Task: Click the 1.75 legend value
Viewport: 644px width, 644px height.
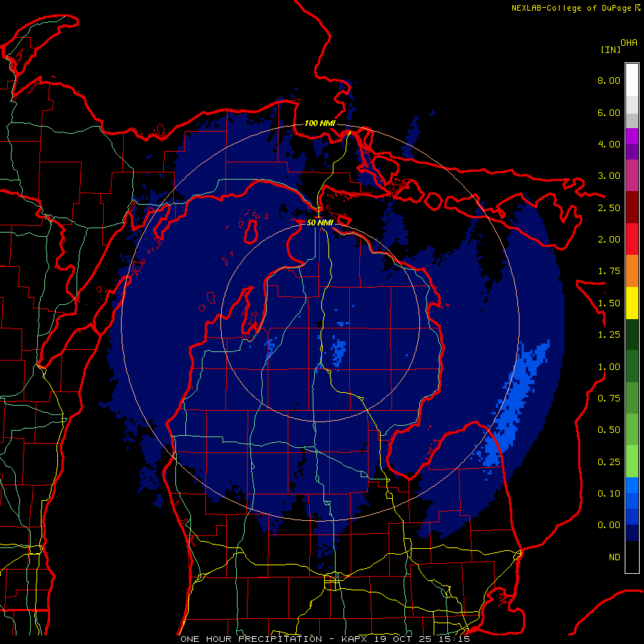Action: [609, 271]
